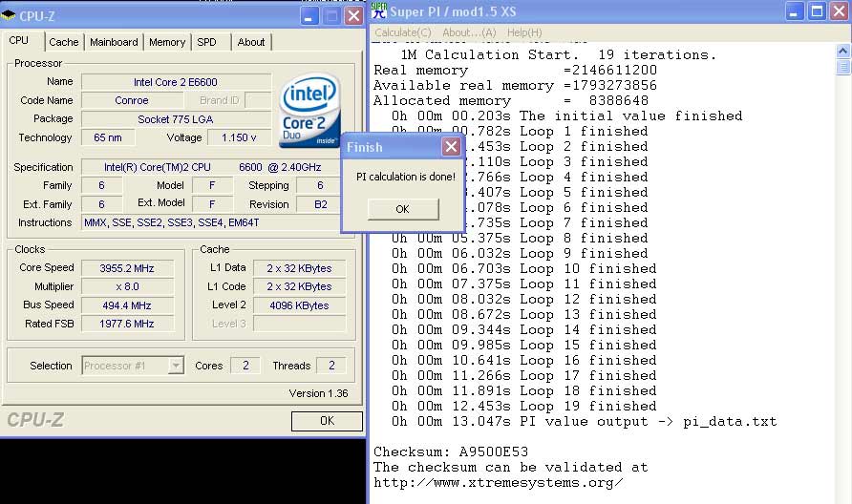Click the empty Level 3 cache field
The image size is (852, 504).
point(299,324)
